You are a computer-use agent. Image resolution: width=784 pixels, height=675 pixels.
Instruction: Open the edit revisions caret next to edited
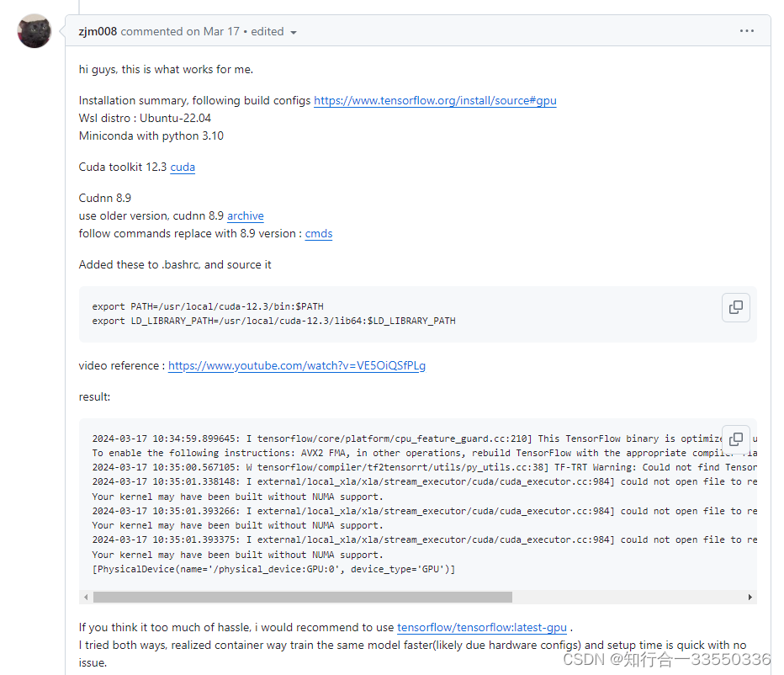[x=294, y=30]
